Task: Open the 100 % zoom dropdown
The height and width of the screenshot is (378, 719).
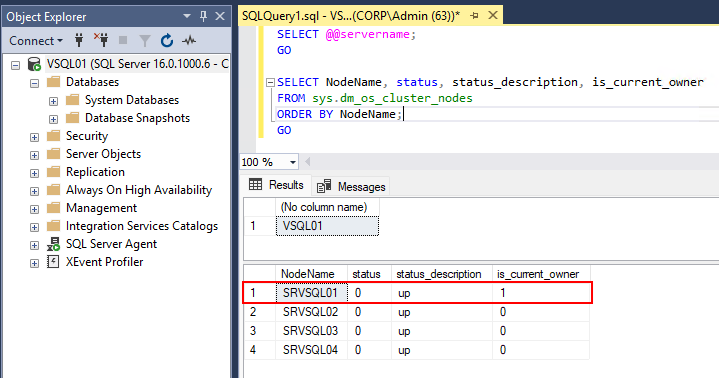Action: tap(293, 162)
